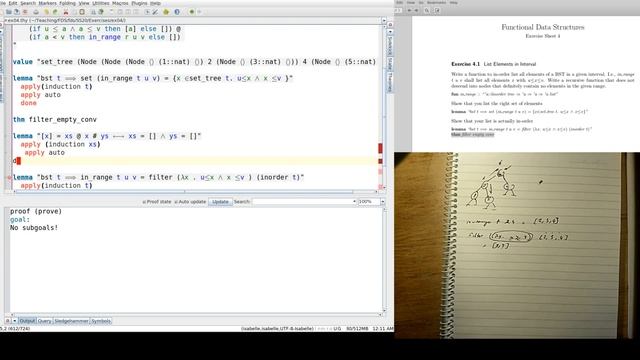Click the New View toolbar icon
Viewport: 640px width, 360px height.
point(111,12)
